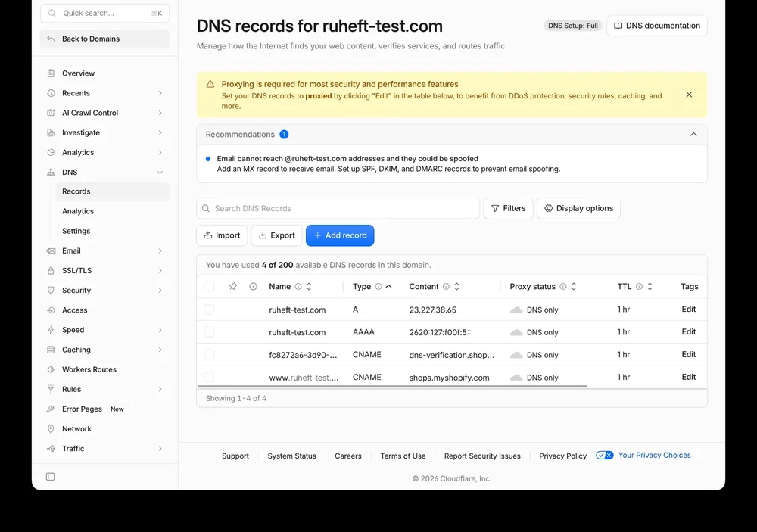This screenshot has height=532, width=757.
Task: Click the Access sidebar icon
Action: click(x=51, y=310)
